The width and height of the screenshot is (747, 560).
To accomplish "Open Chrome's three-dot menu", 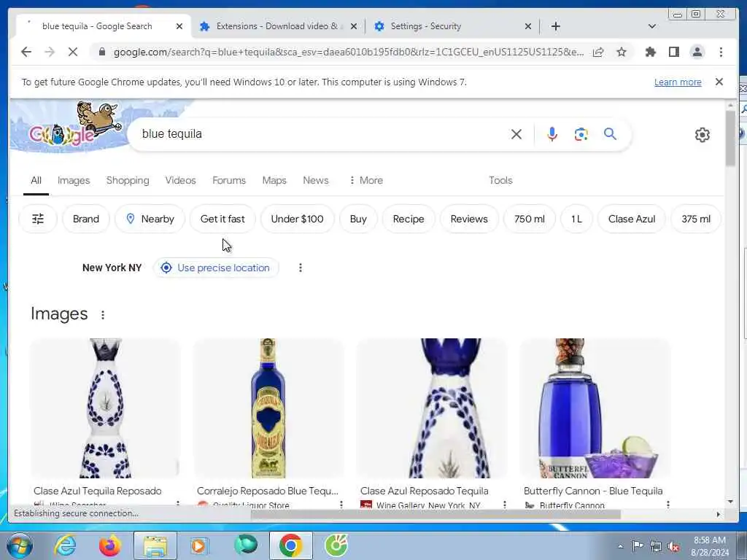I will click(x=721, y=52).
